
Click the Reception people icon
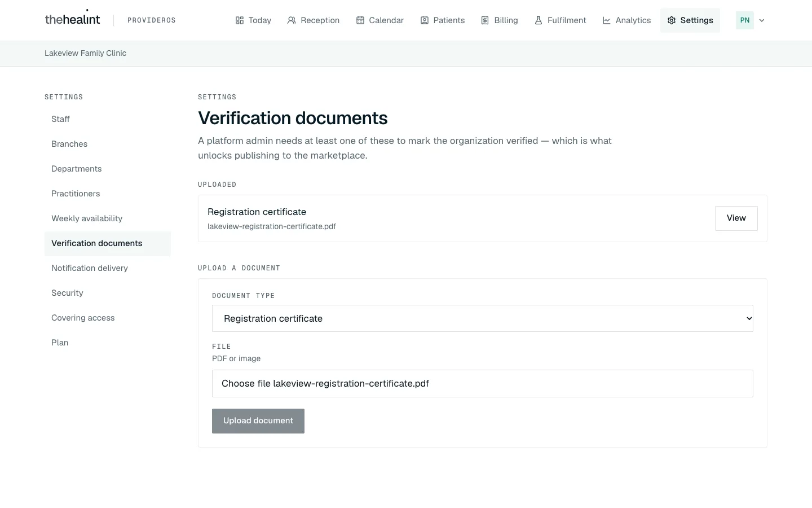click(292, 20)
